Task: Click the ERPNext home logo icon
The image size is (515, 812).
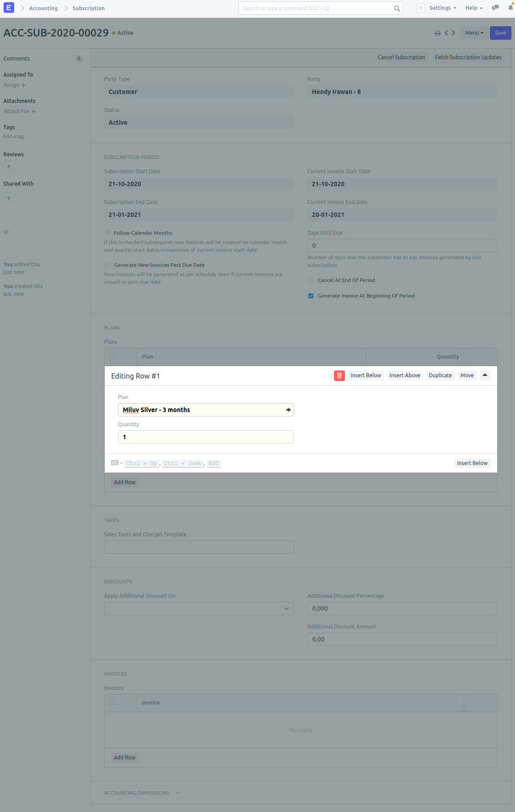Action: [8, 8]
